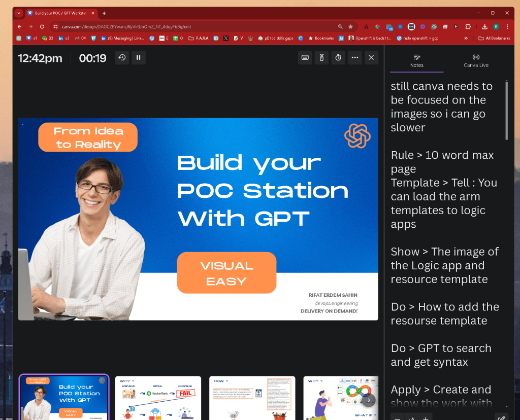Image resolution: width=520 pixels, height=420 pixels.
Task: Click the '00:19' elapsed timer
Action: click(92, 58)
